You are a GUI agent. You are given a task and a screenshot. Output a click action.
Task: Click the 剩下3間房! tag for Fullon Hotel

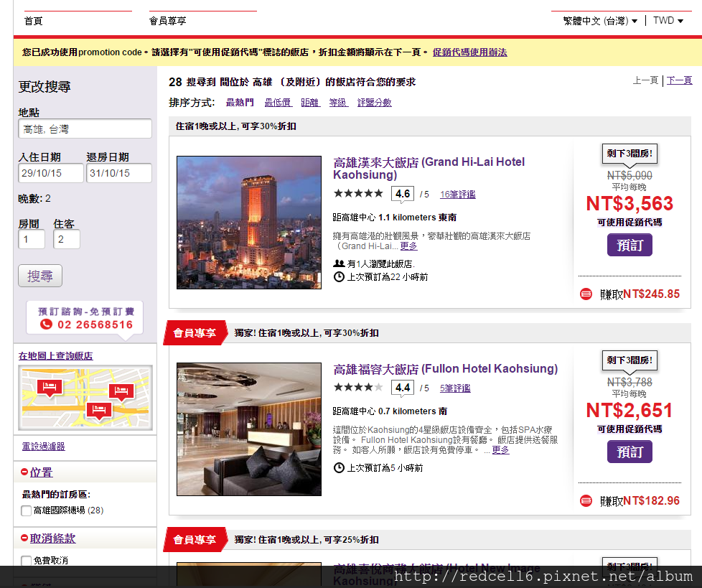click(x=630, y=360)
